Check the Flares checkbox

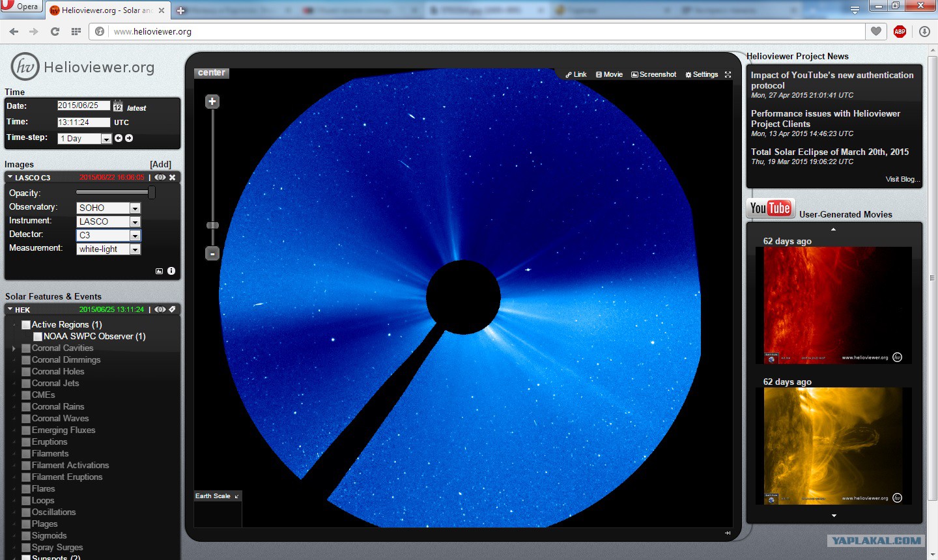pos(26,488)
